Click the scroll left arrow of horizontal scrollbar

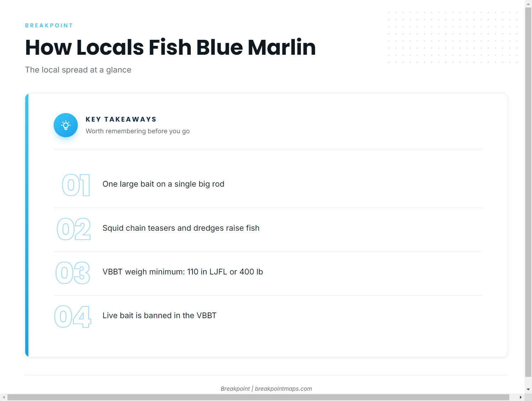click(4, 397)
